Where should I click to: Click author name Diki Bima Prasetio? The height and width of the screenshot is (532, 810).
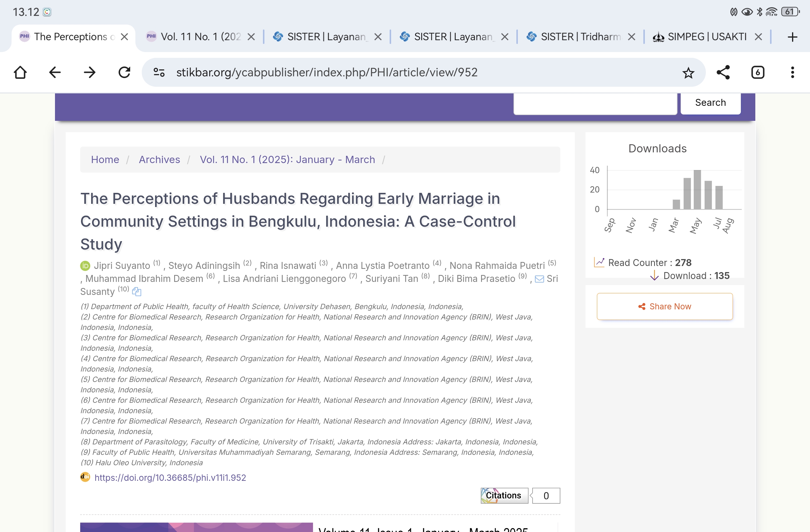click(476, 279)
